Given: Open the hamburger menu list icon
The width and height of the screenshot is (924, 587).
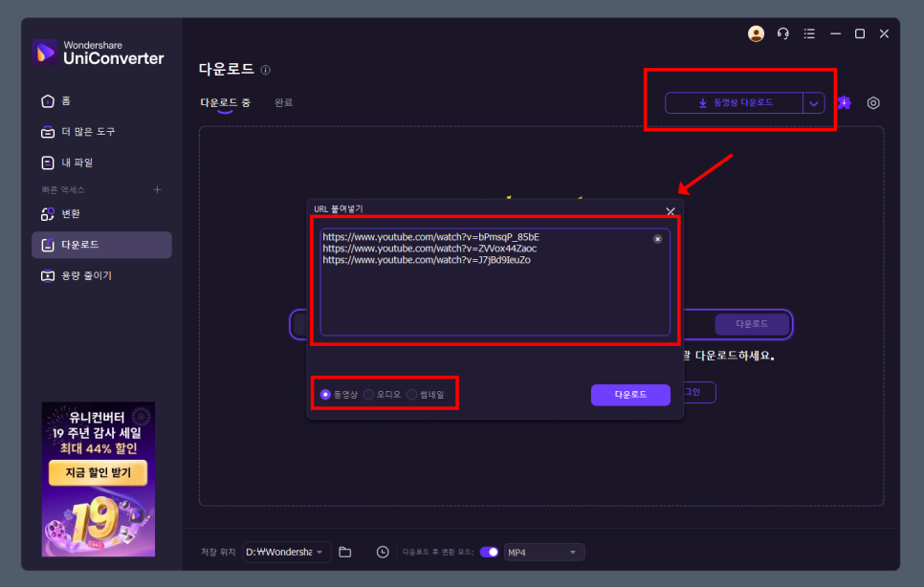Looking at the screenshot, I should click(809, 33).
